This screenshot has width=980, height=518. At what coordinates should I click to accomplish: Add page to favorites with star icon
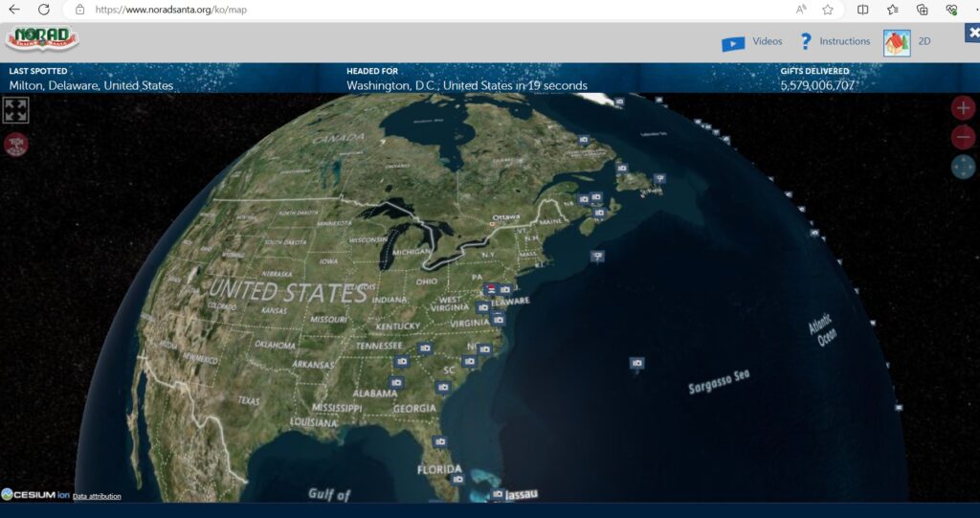(828, 10)
